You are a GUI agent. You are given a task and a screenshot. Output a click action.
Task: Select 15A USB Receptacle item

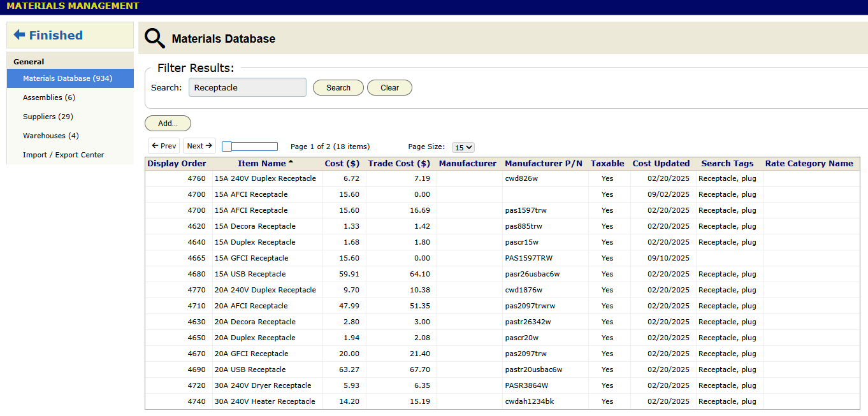tap(250, 274)
